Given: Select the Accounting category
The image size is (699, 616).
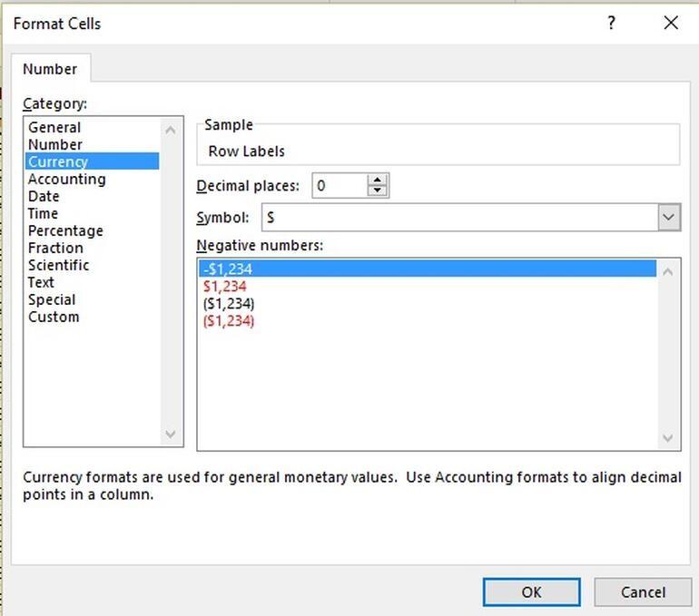Looking at the screenshot, I should tap(66, 179).
